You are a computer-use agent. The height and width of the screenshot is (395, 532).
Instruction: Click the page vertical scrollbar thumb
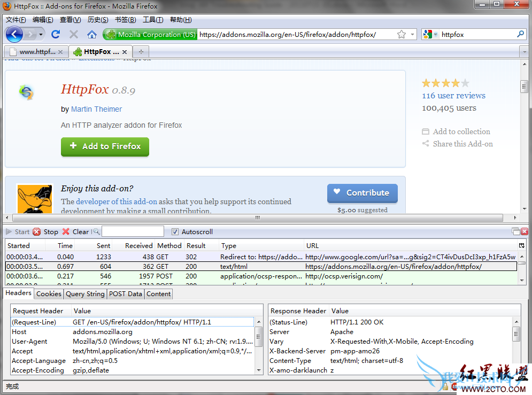coord(524,86)
